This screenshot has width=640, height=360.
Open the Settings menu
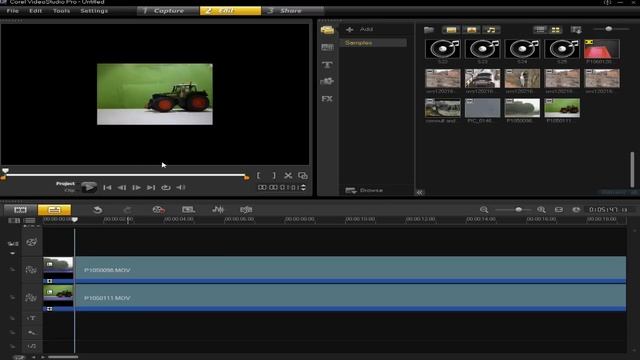tap(94, 11)
